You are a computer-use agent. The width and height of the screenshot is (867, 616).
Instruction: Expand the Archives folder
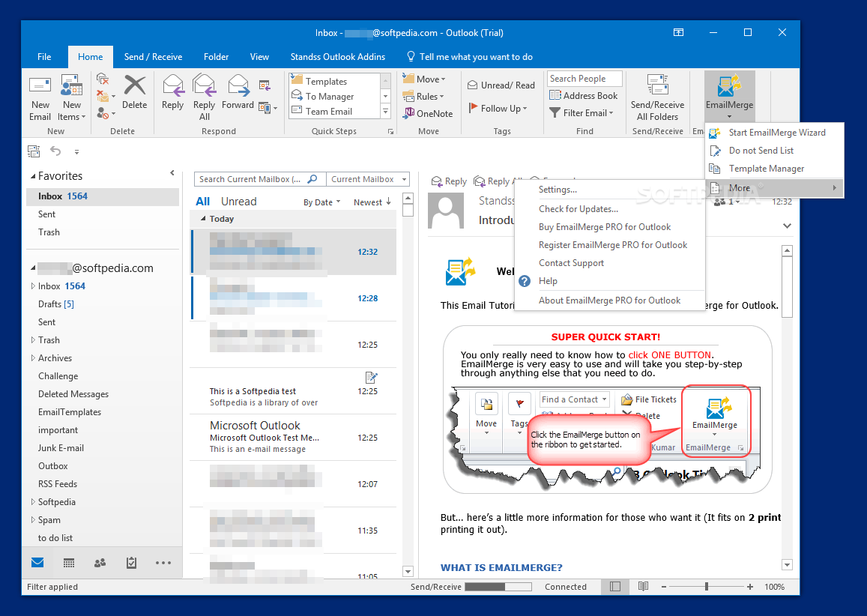coord(33,357)
